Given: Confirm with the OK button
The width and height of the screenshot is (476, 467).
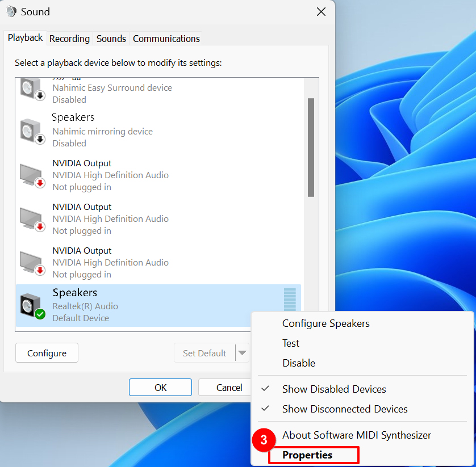Looking at the screenshot, I should 160,387.
